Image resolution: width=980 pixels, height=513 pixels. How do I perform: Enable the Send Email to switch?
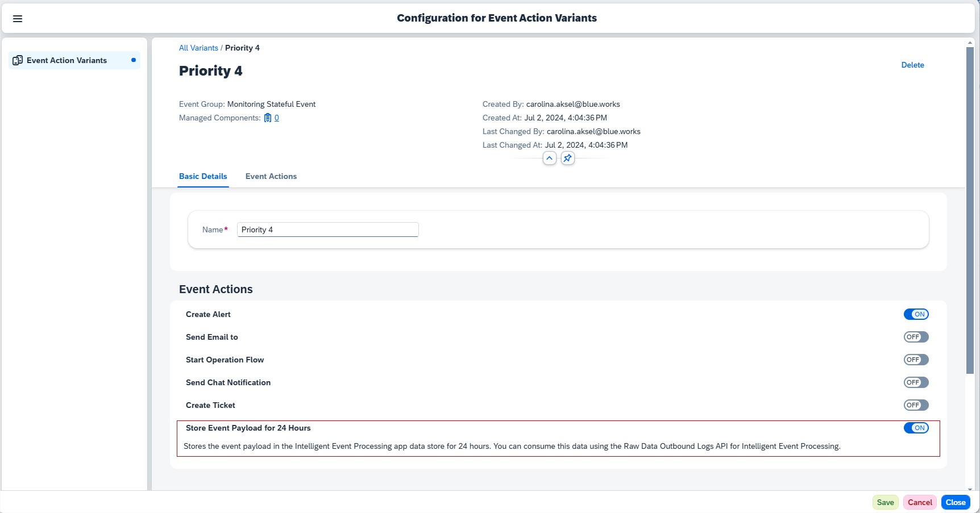916,337
